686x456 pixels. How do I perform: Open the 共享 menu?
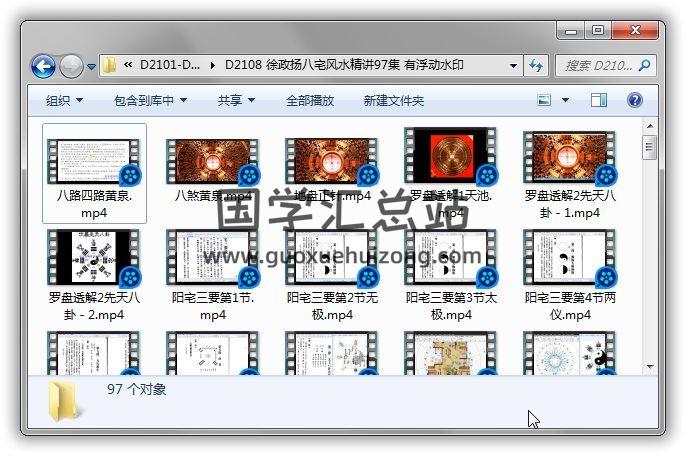[236, 101]
